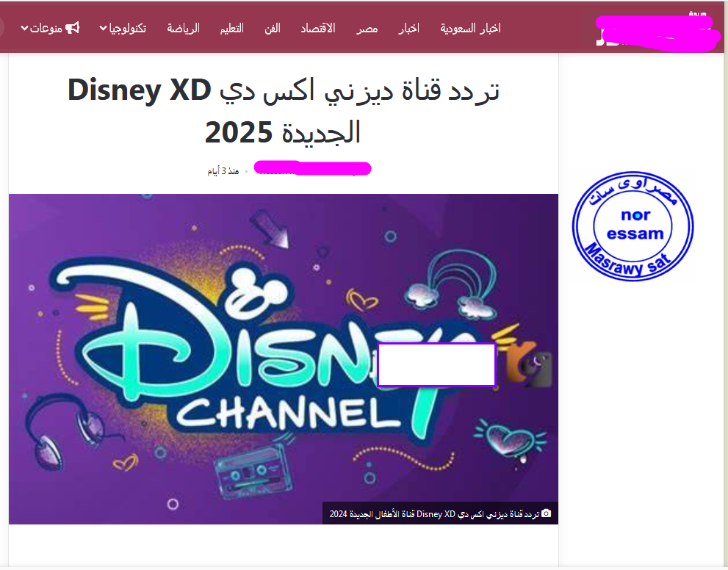The height and width of the screenshot is (570, 728).
Task: Open the Disney Channel featured image
Action: pos(284,358)
